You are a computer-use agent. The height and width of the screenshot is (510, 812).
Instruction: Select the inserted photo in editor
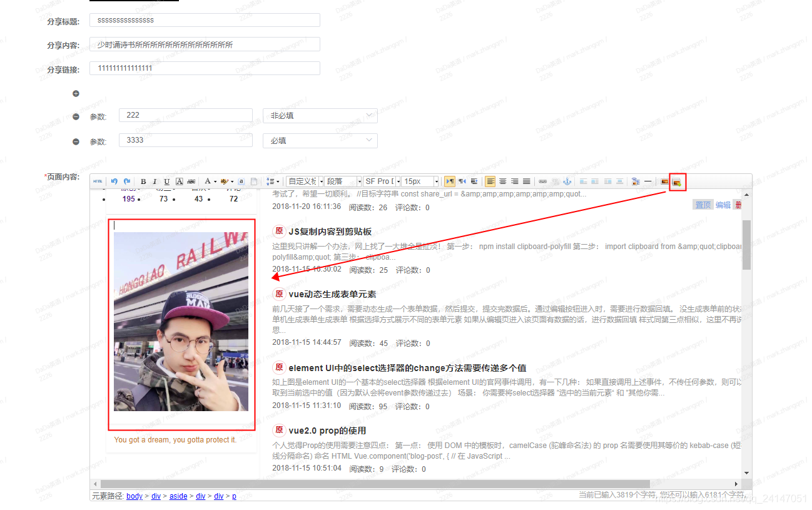181,322
